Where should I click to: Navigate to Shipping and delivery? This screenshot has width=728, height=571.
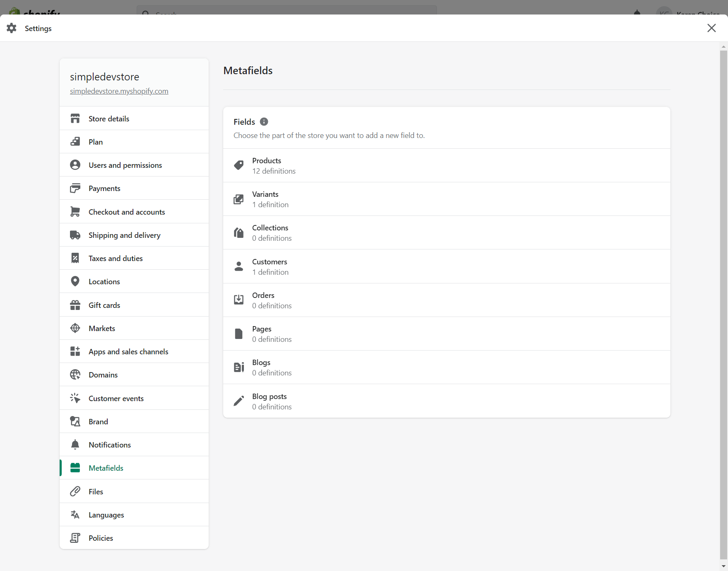[134, 235]
